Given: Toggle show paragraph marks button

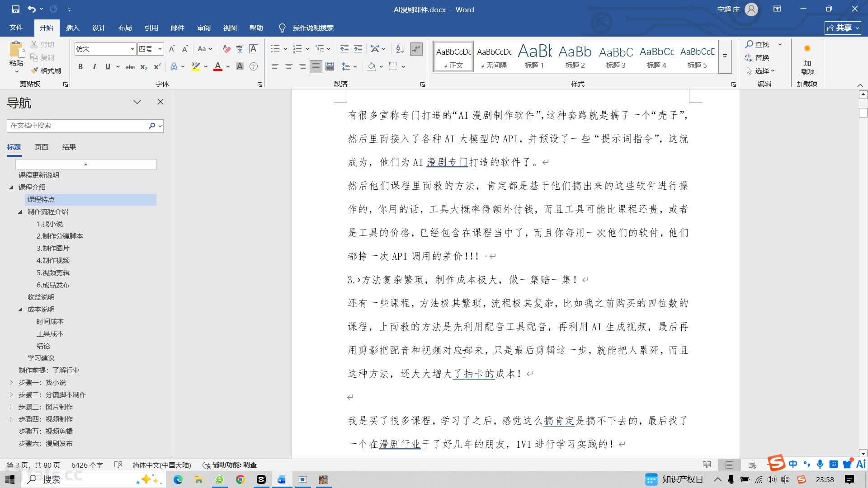Looking at the screenshot, I should 416,49.
